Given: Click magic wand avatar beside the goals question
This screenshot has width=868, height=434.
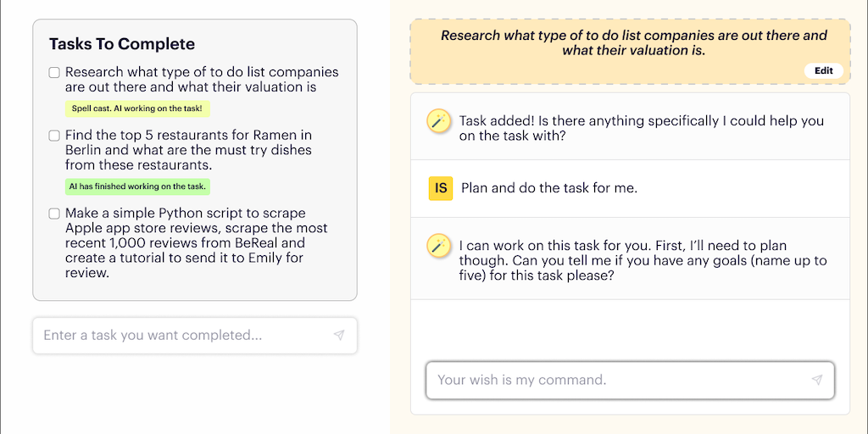Looking at the screenshot, I should 438,246.
